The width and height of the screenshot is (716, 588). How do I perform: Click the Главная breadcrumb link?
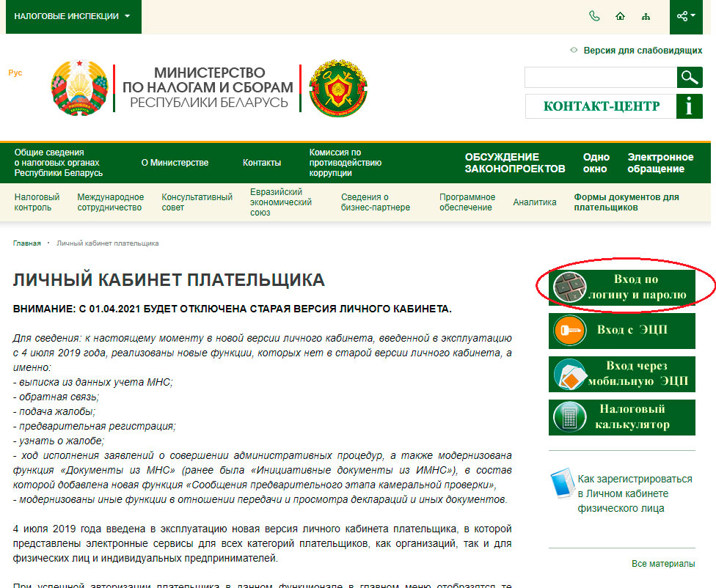coord(27,243)
